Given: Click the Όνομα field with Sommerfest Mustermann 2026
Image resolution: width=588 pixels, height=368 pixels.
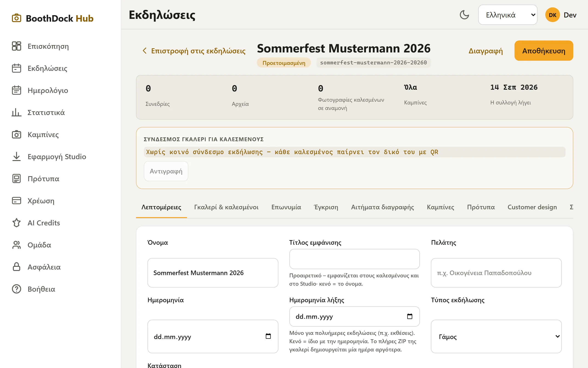Looking at the screenshot, I should (213, 273).
